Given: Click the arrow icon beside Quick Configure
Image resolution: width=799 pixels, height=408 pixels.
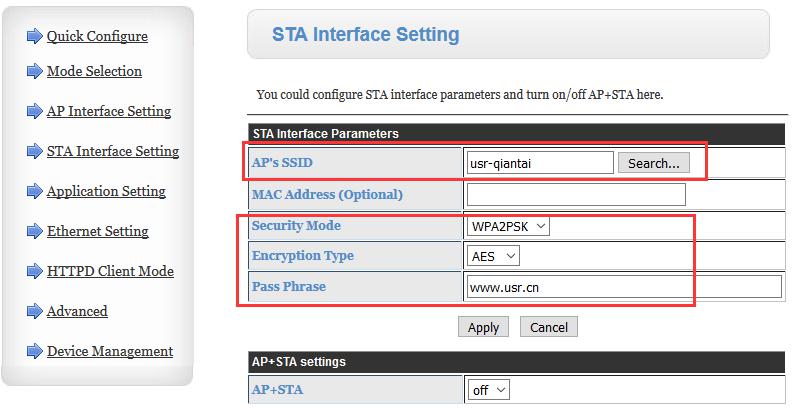Looking at the screenshot, I should coord(35,36).
